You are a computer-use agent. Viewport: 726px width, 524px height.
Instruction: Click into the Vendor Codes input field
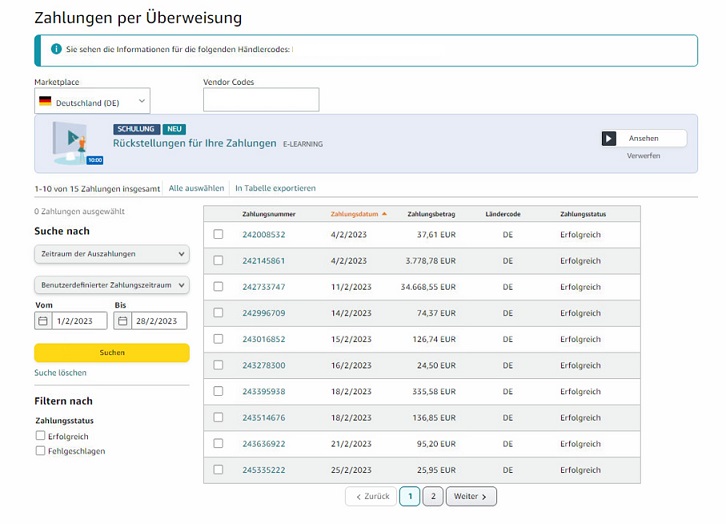pos(261,100)
